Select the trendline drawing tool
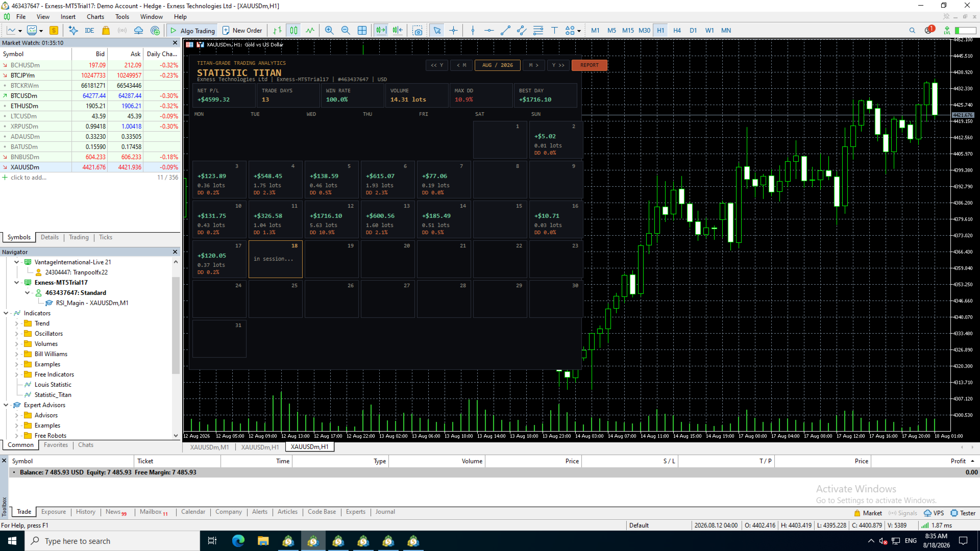Image resolution: width=980 pixels, height=551 pixels. [x=505, y=31]
